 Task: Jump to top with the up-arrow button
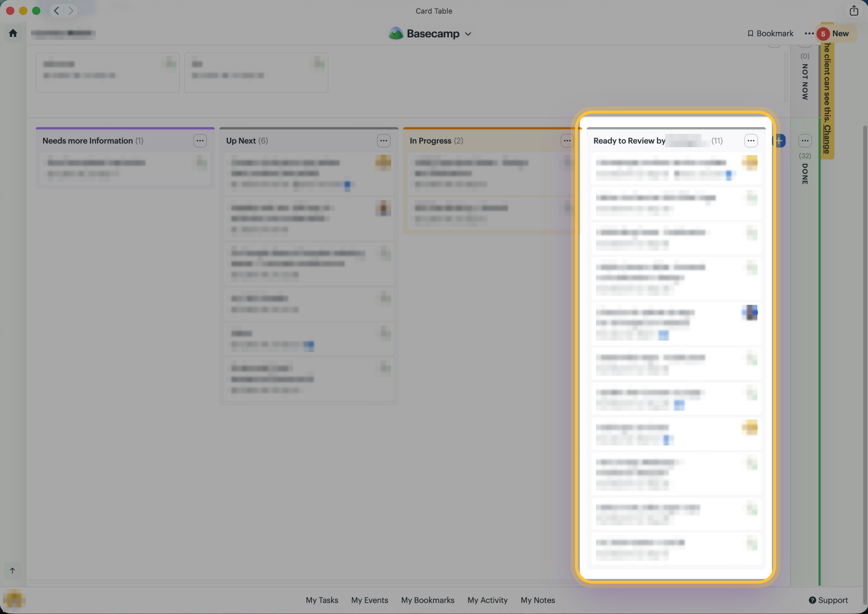point(12,571)
